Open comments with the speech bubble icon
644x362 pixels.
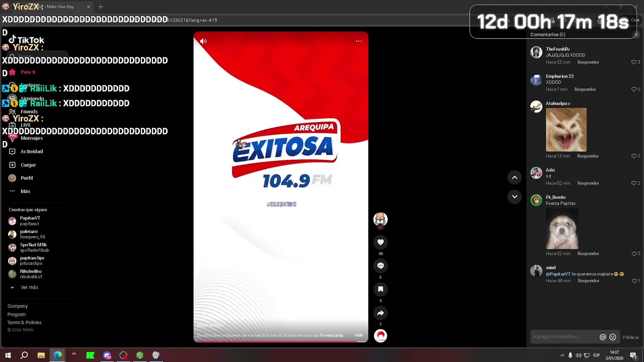(x=380, y=265)
